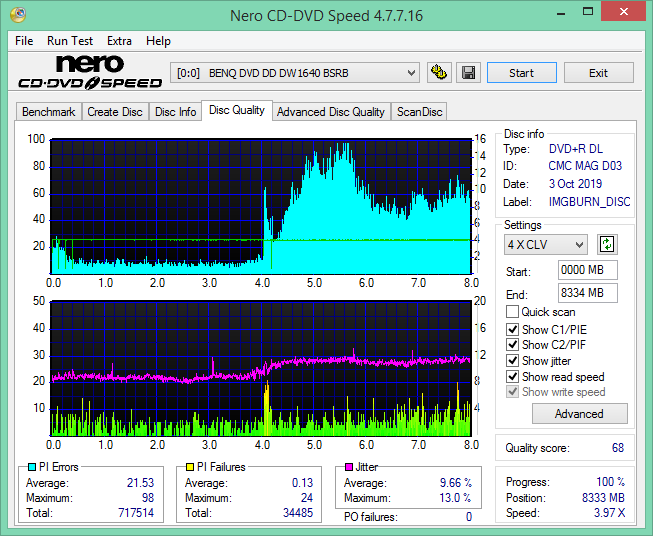The width and height of the screenshot is (653, 536).
Task: Minimize the Nero window
Action: point(561,12)
